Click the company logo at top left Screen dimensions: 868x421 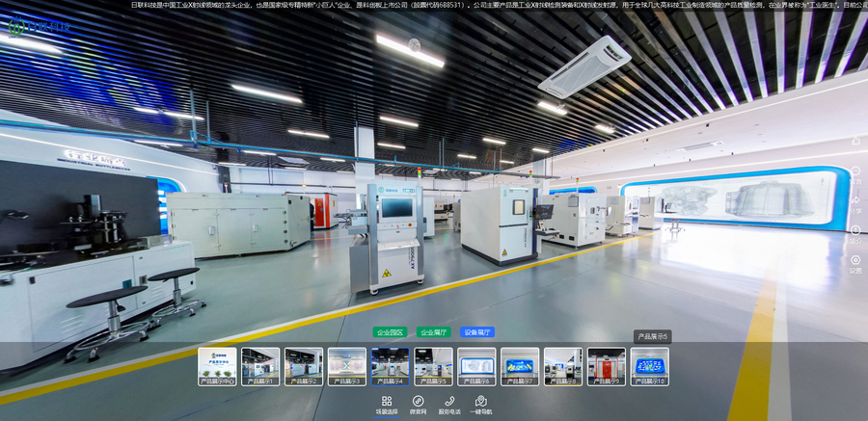point(39,27)
